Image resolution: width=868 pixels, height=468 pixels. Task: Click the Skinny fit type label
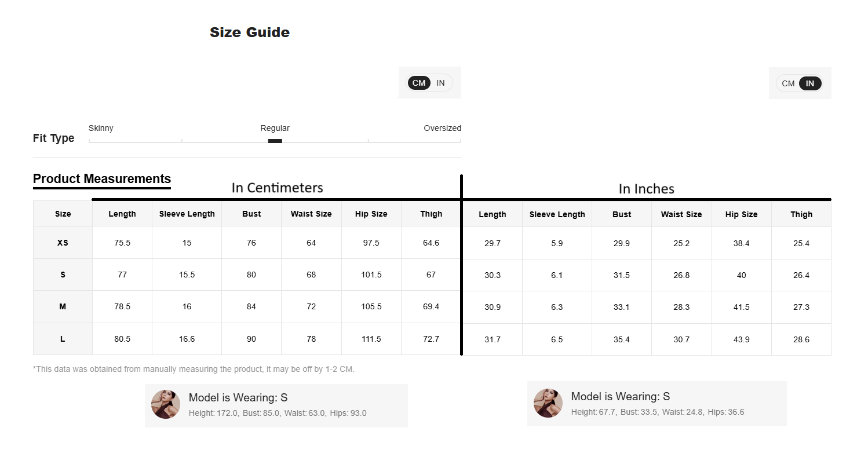tap(101, 128)
